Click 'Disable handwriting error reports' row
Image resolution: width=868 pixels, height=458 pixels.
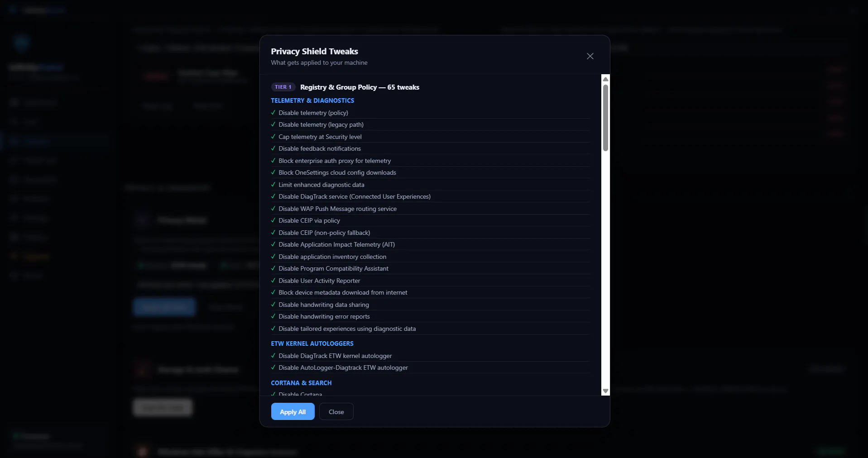click(431, 316)
